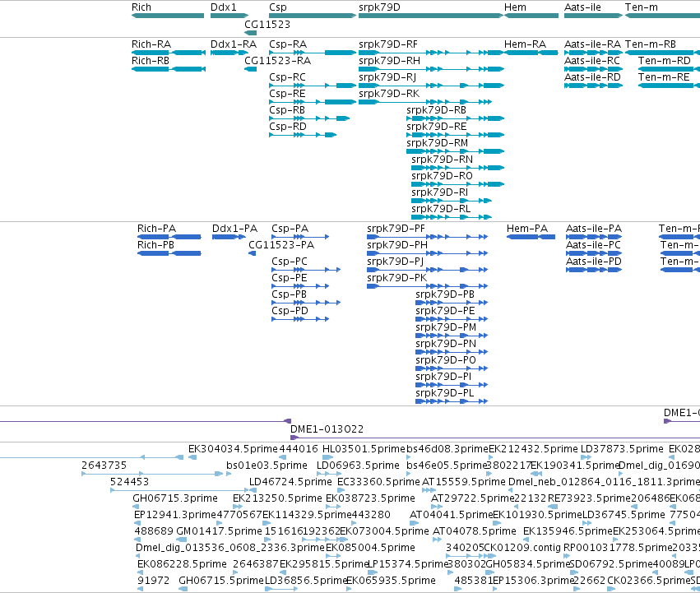Image resolution: width=700 pixels, height=593 pixels.
Task: Select EST GH06715.3prime
Action: click(x=175, y=498)
